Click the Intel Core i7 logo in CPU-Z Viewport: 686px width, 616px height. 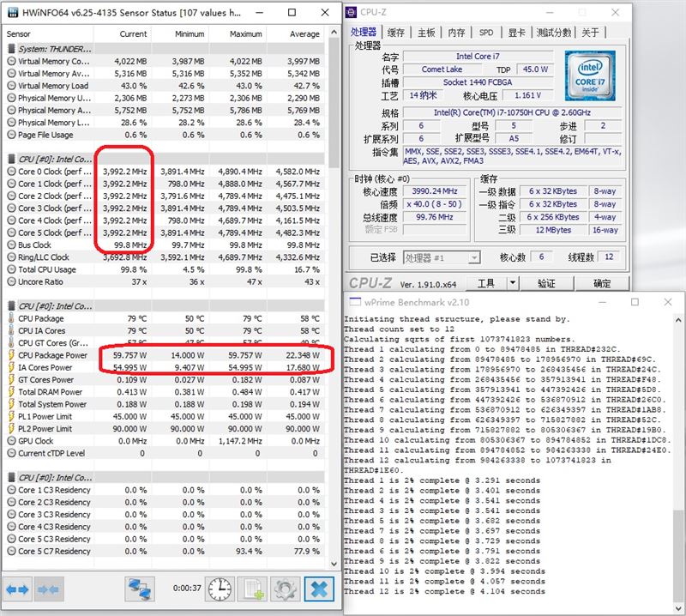(590, 75)
